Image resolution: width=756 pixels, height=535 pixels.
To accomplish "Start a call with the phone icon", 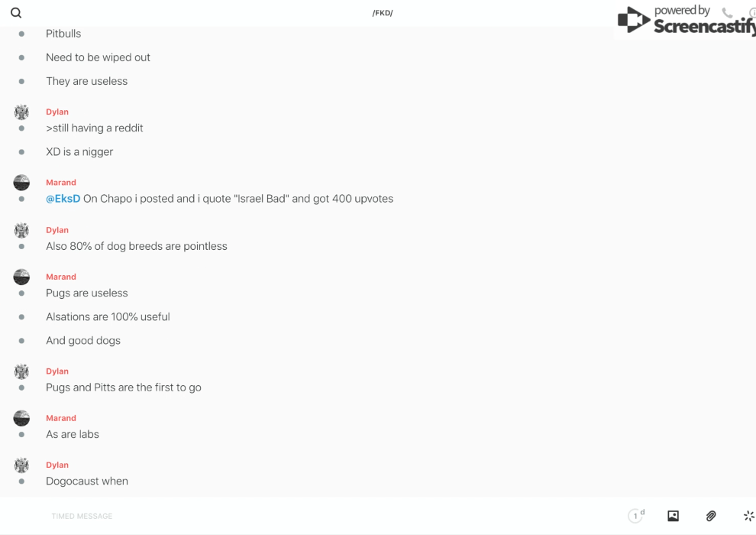I will (x=727, y=13).
